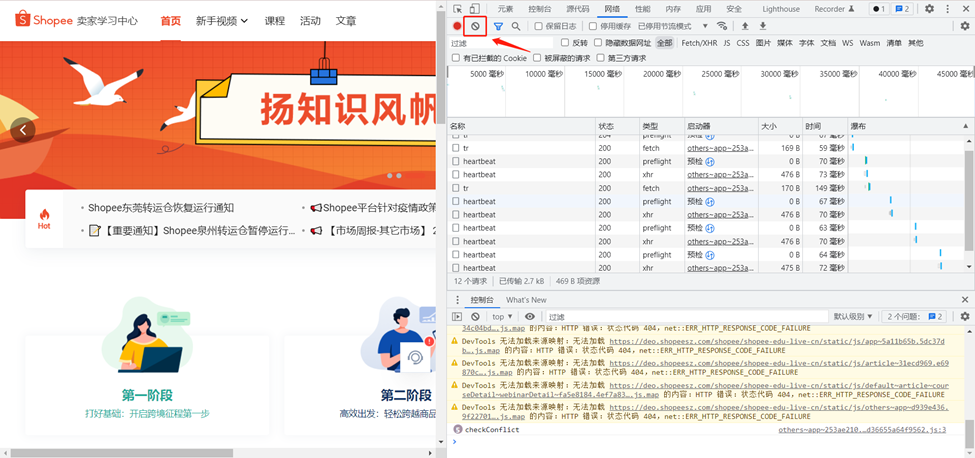Filter requests by Fetch/XHR
The width and height of the screenshot is (975, 458).
[x=699, y=43]
